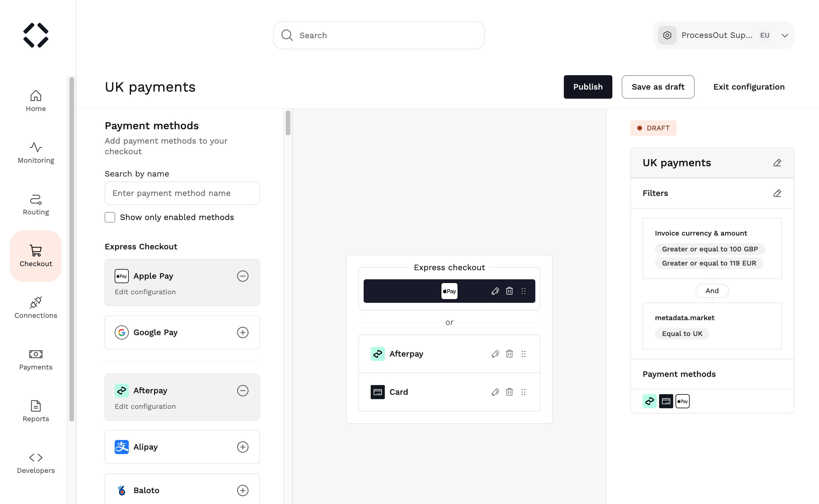Toggle Show only enabled methods checkbox
The width and height of the screenshot is (819, 504).
[109, 217]
